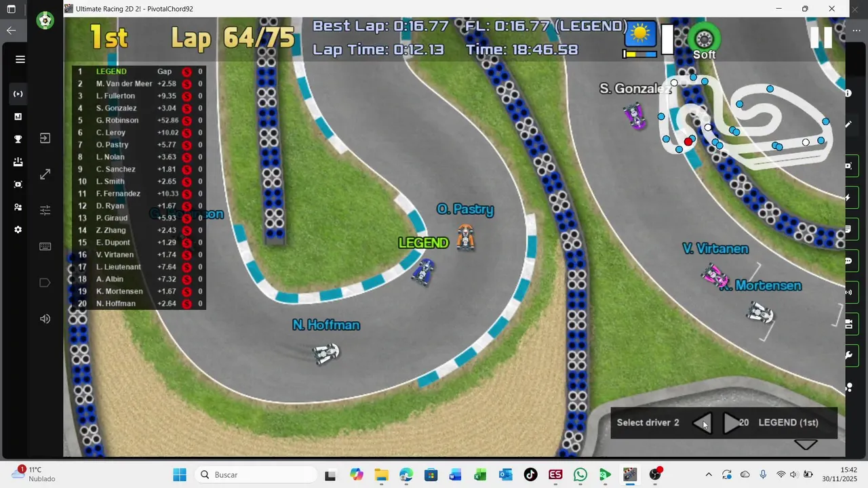Toggle fullscreen with the diagonal arrows icon

coord(45,174)
